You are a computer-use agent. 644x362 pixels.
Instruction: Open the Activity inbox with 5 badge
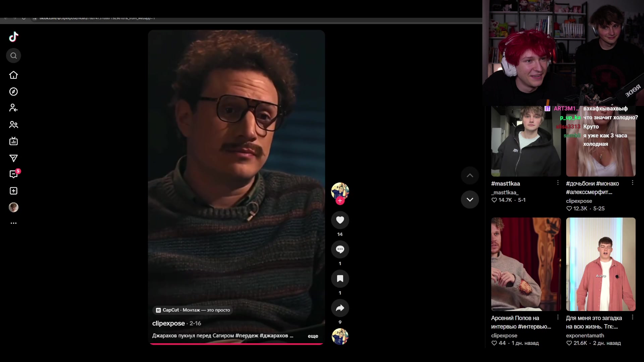tap(14, 174)
